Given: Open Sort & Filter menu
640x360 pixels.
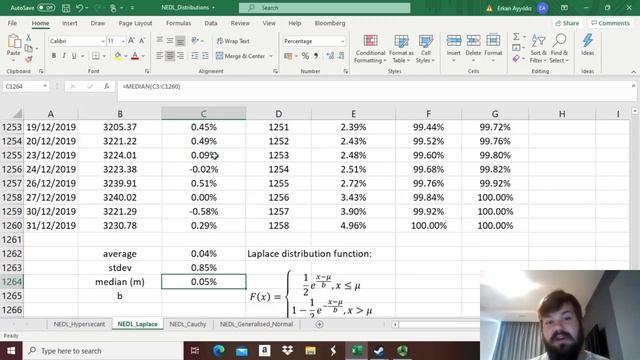Looking at the screenshot, I should (x=538, y=49).
